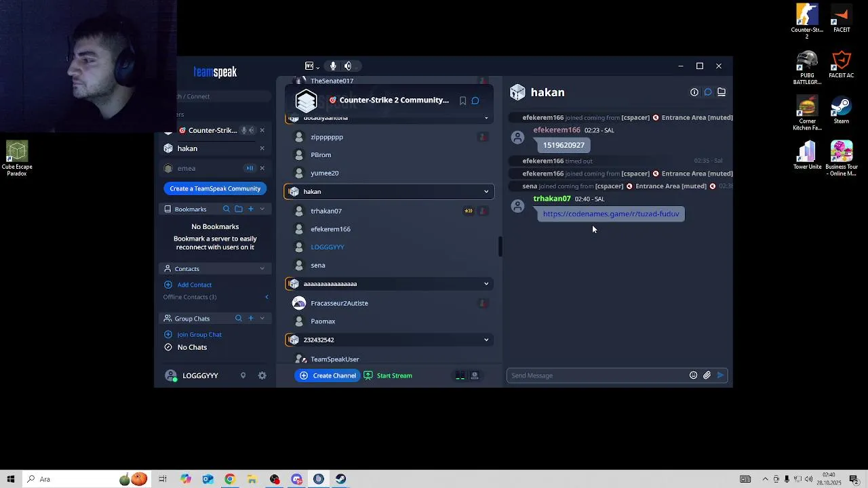Click the 1519620927 message bubble
This screenshot has height=488, width=868.
tap(564, 145)
